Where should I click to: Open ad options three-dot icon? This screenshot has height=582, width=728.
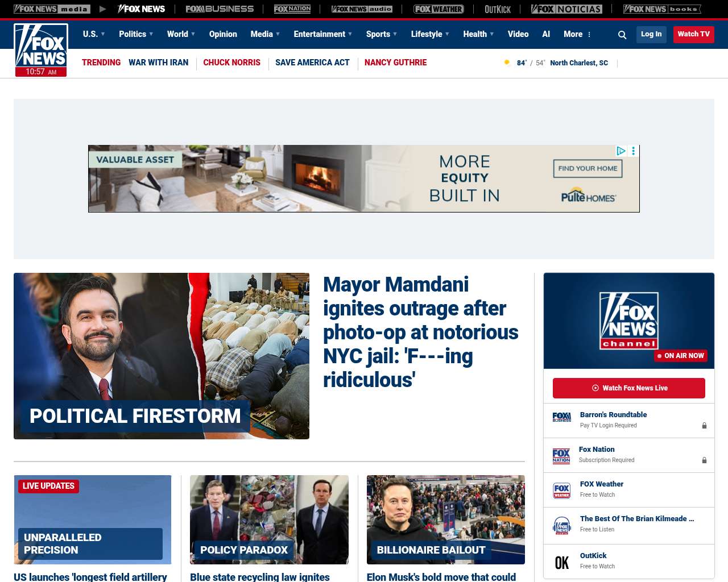pos(633,151)
